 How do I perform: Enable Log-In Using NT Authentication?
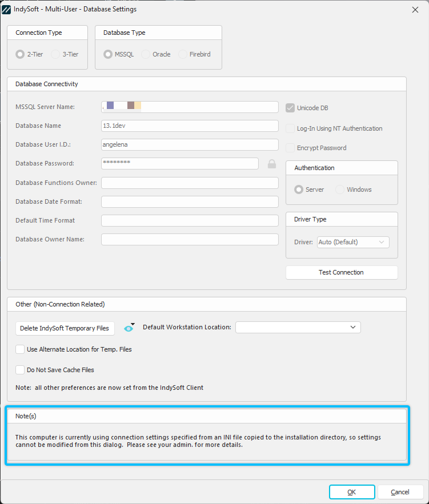[x=290, y=128]
